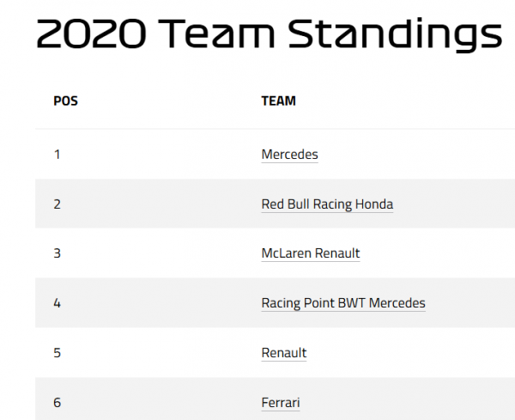Image resolution: width=515 pixels, height=420 pixels.
Task: Click the 2020 year in title
Action: pyautogui.click(x=91, y=33)
